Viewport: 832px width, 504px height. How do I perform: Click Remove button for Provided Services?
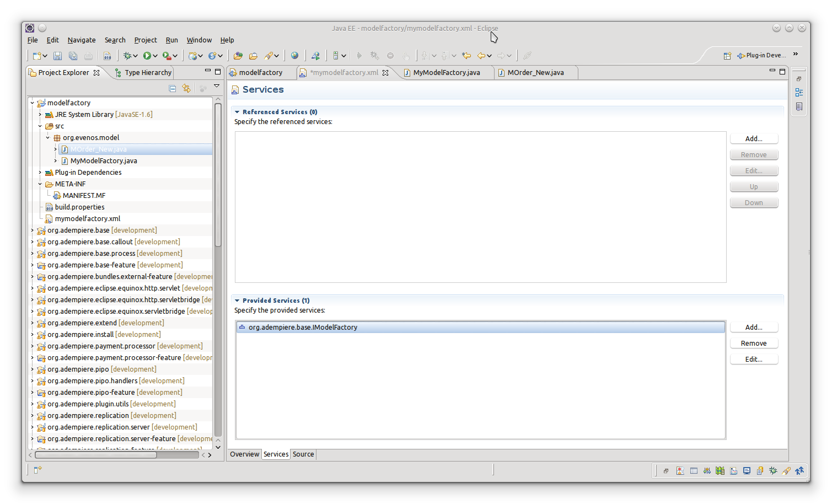(754, 344)
